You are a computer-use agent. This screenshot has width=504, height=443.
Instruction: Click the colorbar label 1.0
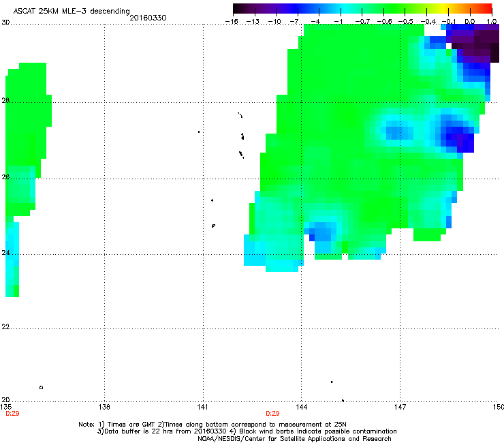tap(492, 22)
